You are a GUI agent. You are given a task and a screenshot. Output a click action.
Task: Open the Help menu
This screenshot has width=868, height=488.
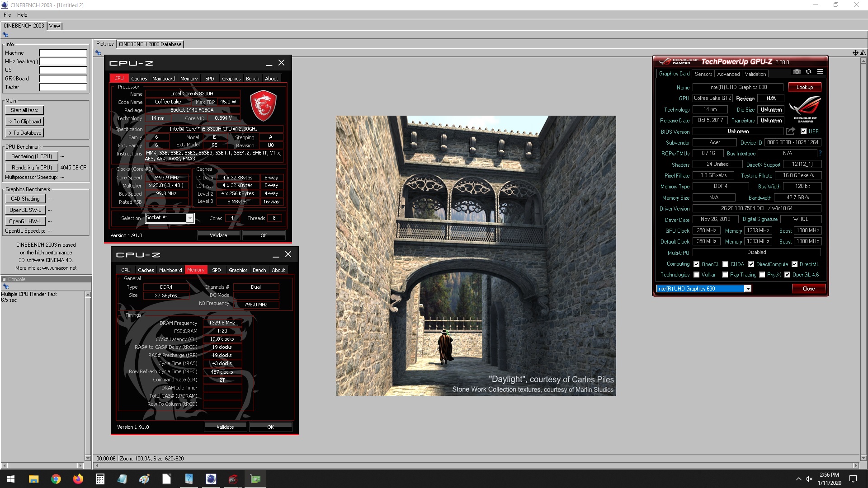click(22, 15)
